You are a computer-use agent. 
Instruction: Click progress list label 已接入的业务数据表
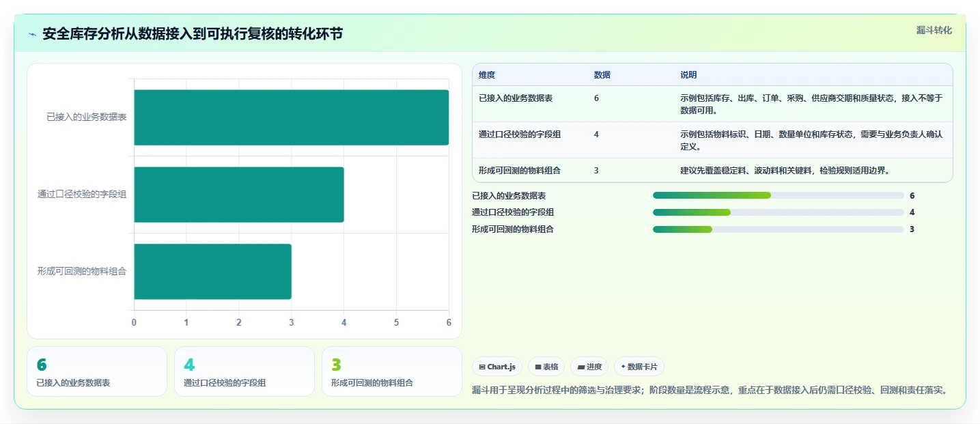coord(509,196)
